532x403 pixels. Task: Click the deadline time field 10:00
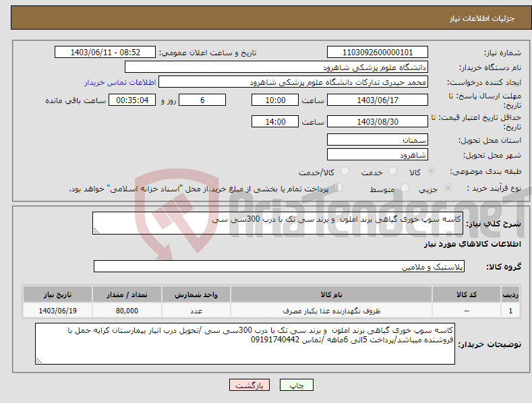(275, 100)
